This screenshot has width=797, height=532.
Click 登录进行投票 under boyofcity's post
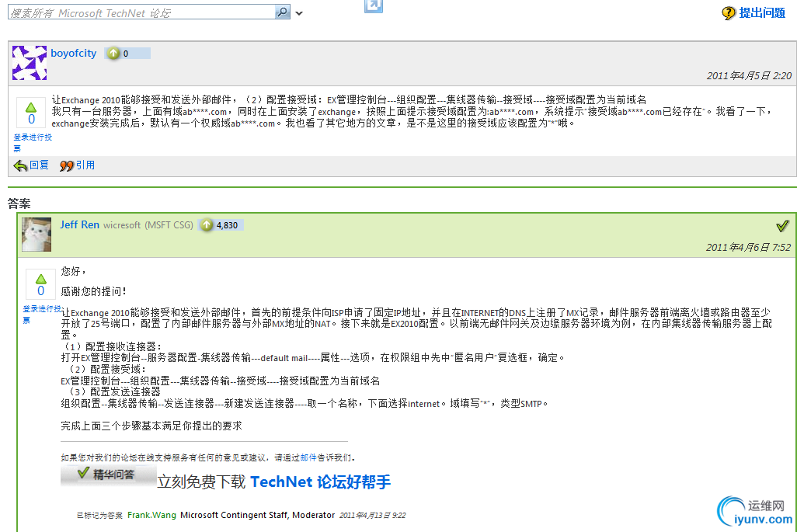32,142
